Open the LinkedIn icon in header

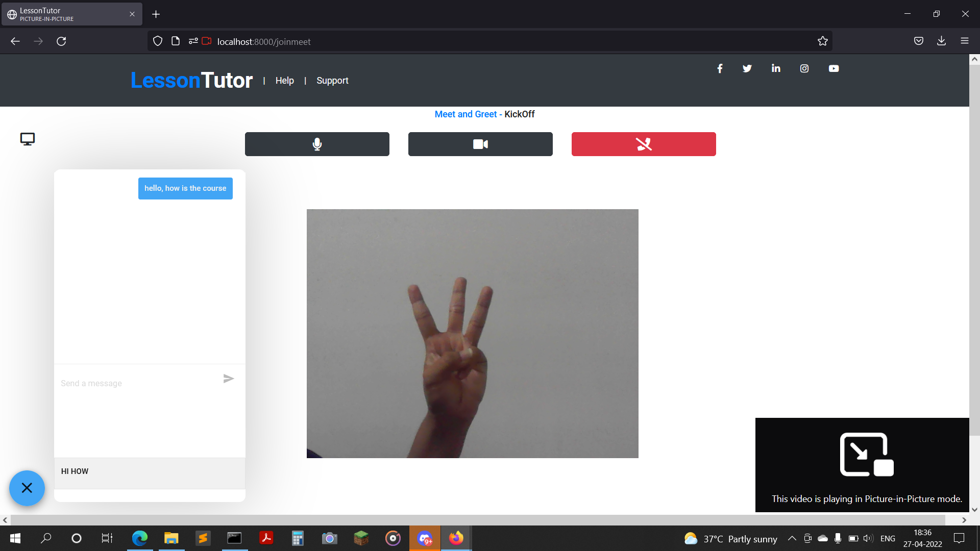point(776,68)
